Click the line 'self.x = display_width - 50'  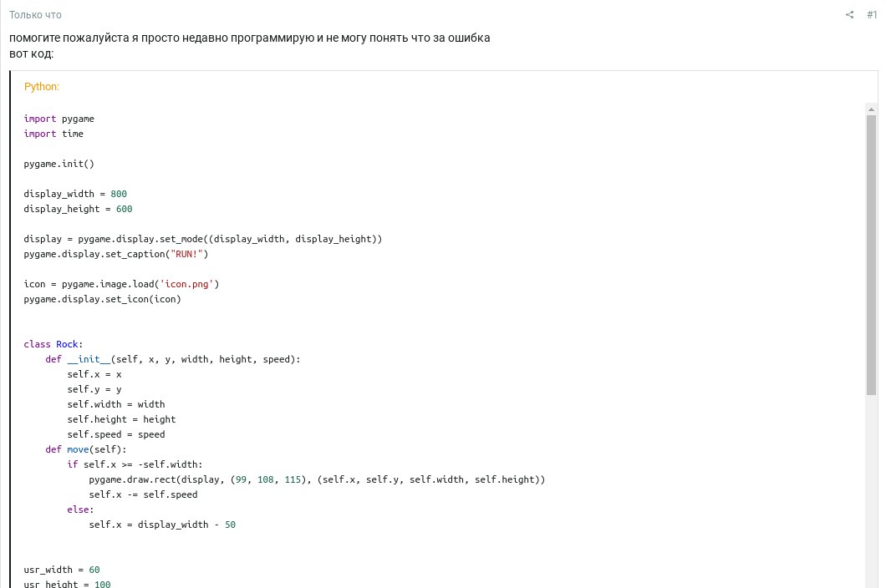point(162,525)
